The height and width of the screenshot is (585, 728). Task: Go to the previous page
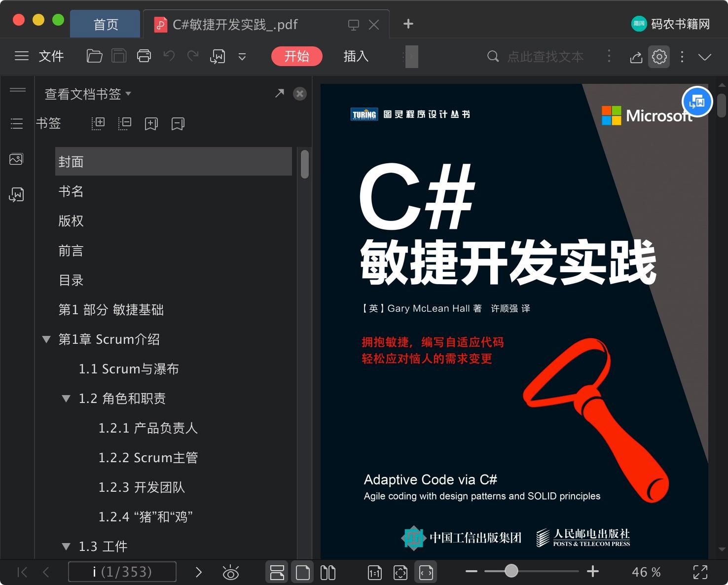pyautogui.click(x=46, y=572)
